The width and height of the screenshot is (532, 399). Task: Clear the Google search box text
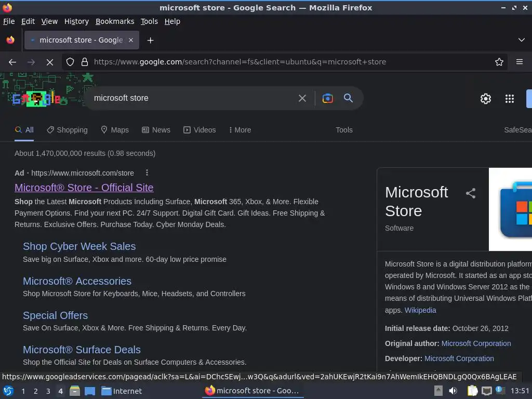tap(302, 98)
